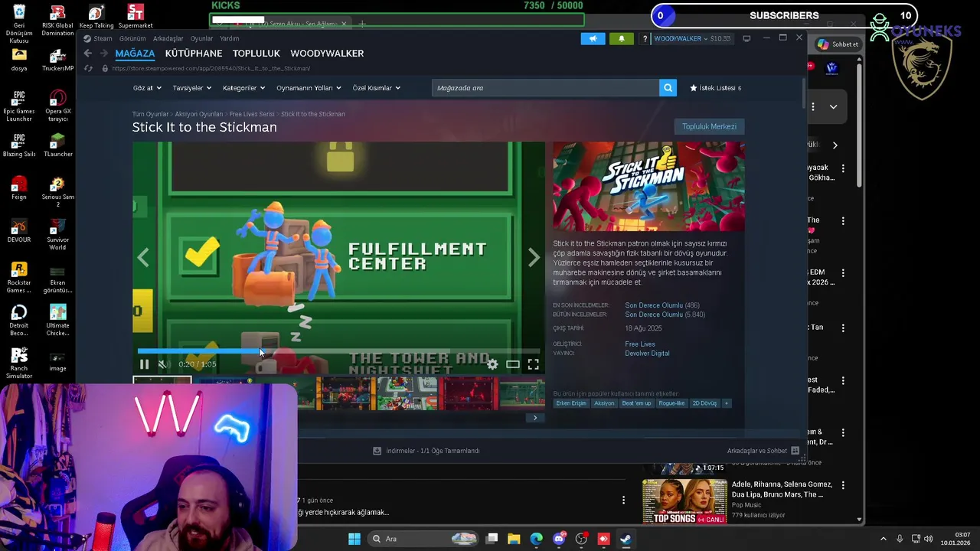980x551 pixels.
Task: Open options for Adele, Rihanna video
Action: [843, 485]
